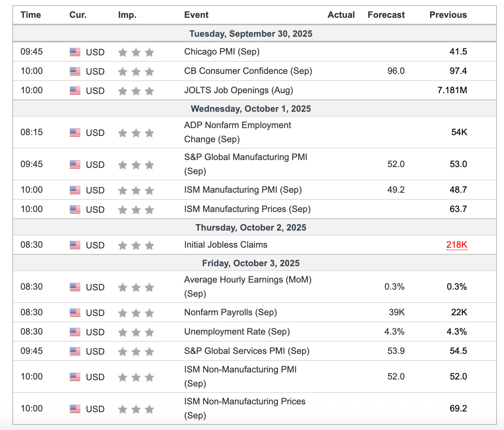Screen dimensions: 504x430
Task: Open the ISM Manufacturing PMI (Sep) event
Action: coord(243,190)
